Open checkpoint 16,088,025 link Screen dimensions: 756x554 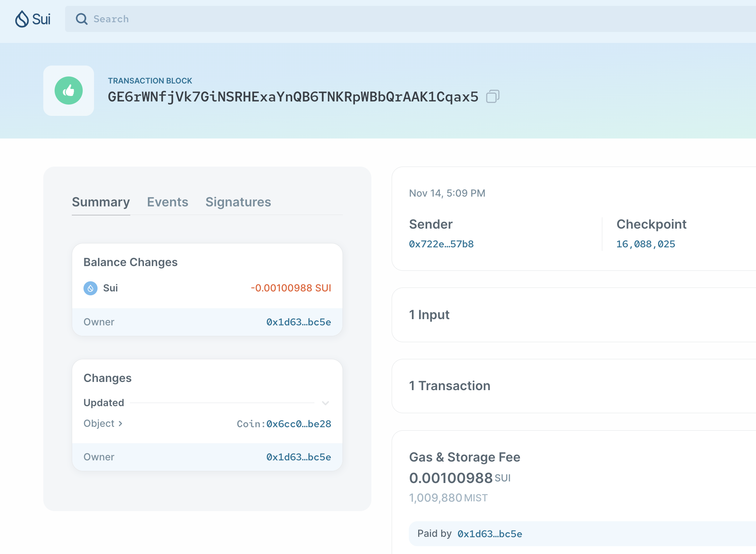646,244
